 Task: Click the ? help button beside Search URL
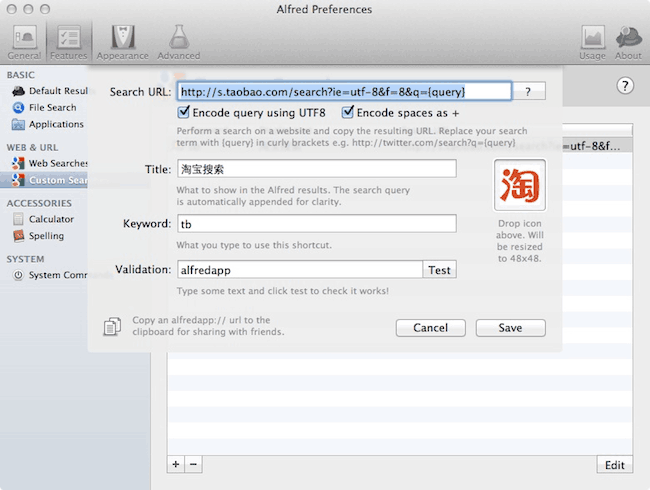pyautogui.click(x=528, y=91)
